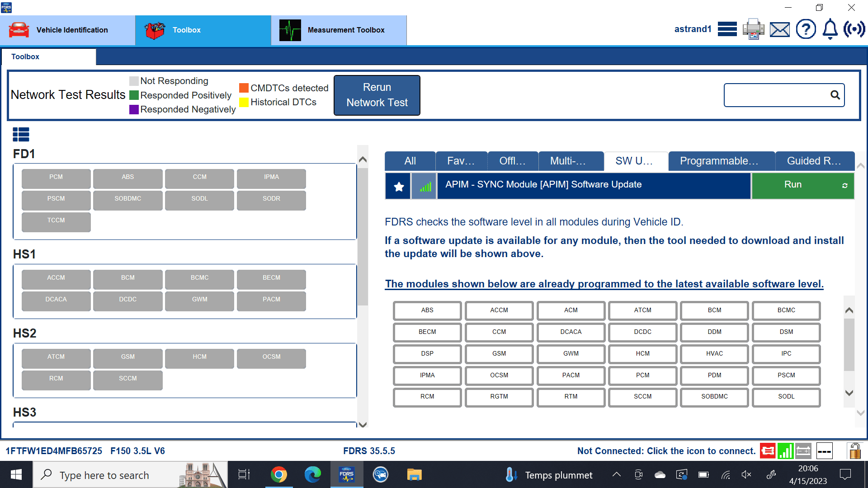Image resolution: width=868 pixels, height=488 pixels.
Task: Open FDRS app in the taskbar
Action: click(347, 474)
